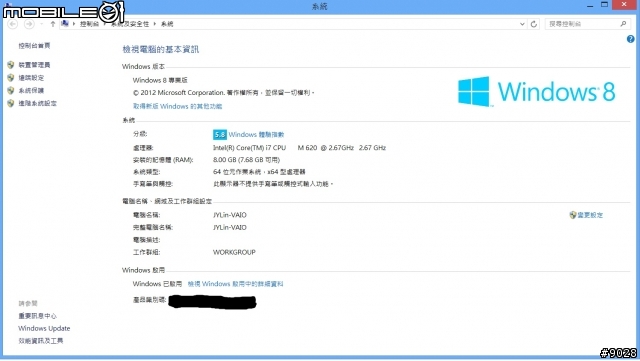Open 控制台首頁 link
Viewport: 640px width, 361px height.
[34, 46]
